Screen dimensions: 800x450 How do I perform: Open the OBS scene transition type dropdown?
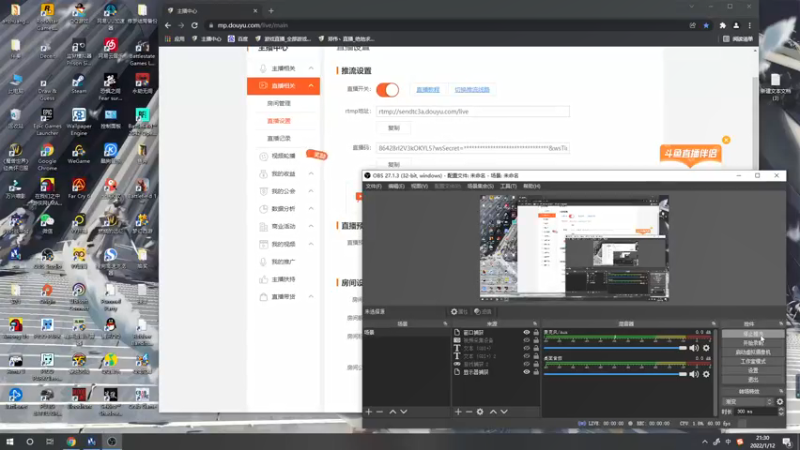[x=748, y=402]
